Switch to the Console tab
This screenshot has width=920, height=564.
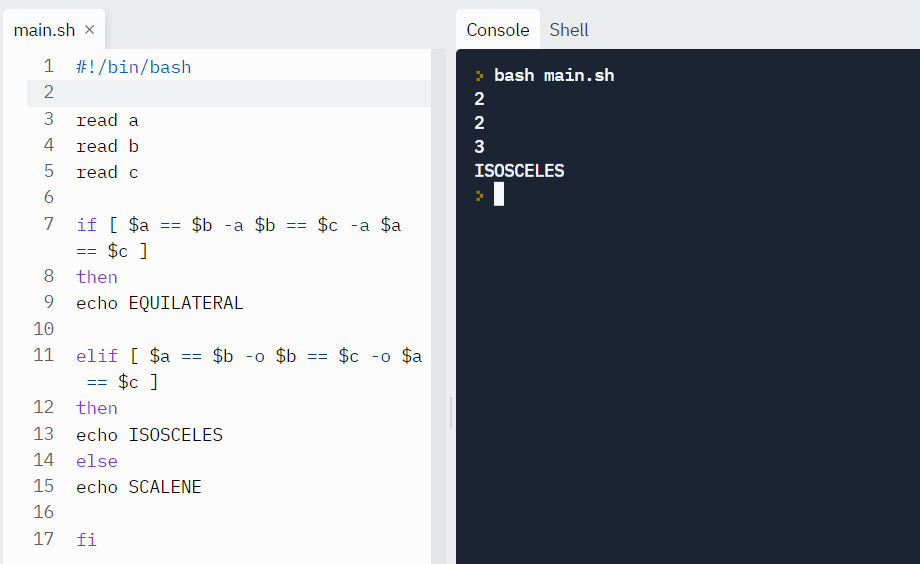coord(497,30)
